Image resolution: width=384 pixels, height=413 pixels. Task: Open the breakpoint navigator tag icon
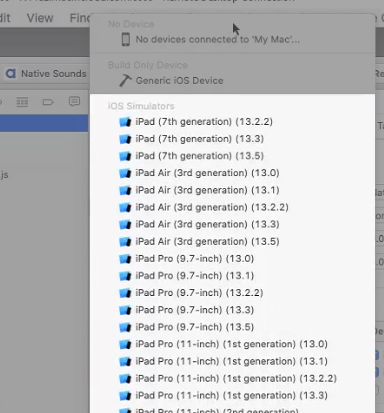coord(48,102)
